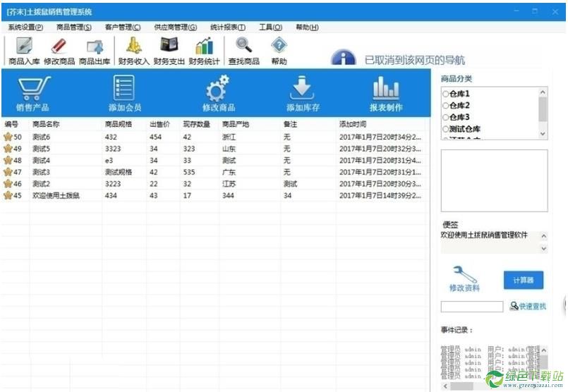Screen dimensions: 568x392
Task: Click the 便签 box down arrow
Action: point(543,248)
